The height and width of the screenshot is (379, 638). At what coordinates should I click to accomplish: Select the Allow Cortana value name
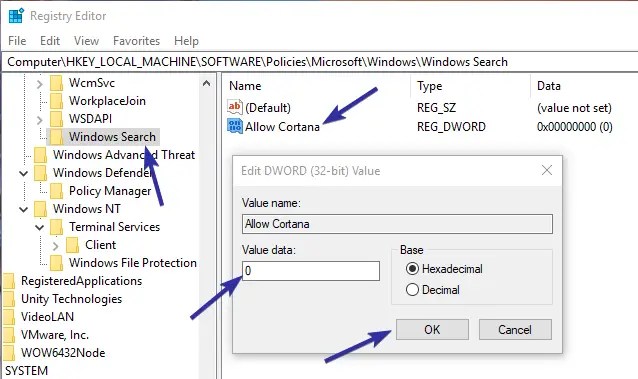coord(282,127)
